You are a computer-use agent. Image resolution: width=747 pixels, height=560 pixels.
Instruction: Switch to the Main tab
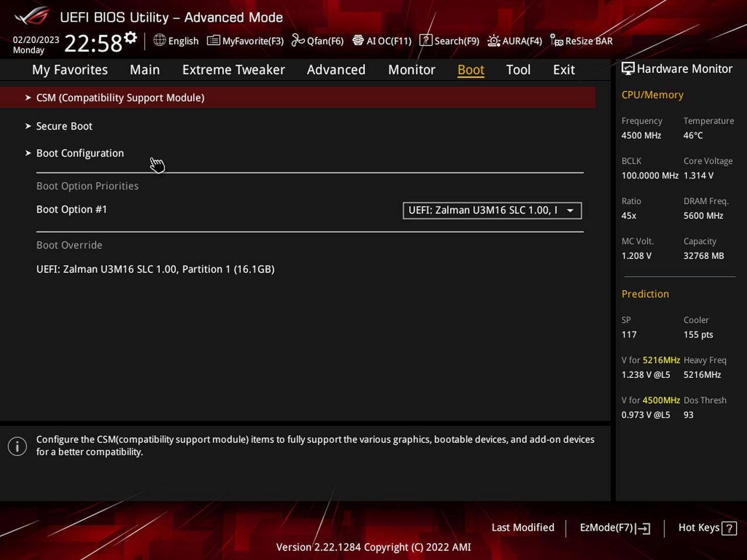[145, 69]
